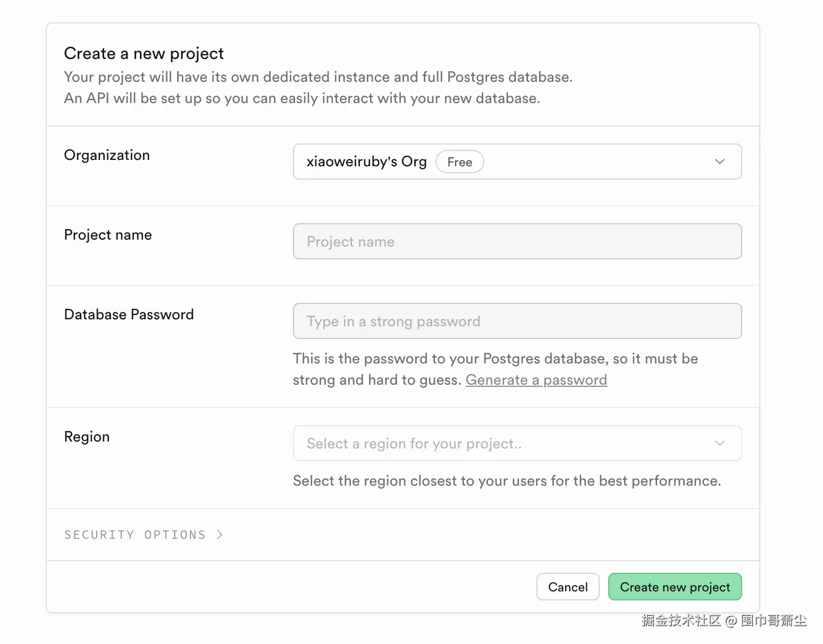Focus the Project name input field
This screenshot has width=823, height=644.
(517, 241)
